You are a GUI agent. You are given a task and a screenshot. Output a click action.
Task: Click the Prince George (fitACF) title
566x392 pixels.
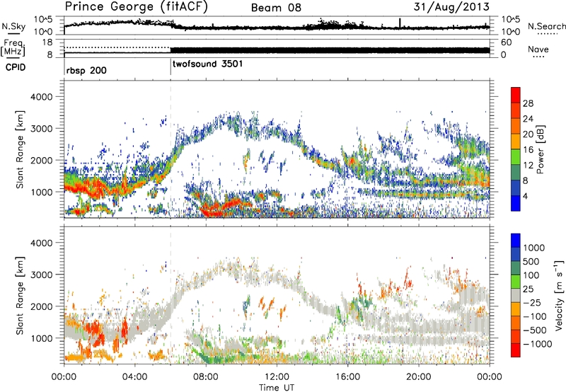(136, 7)
